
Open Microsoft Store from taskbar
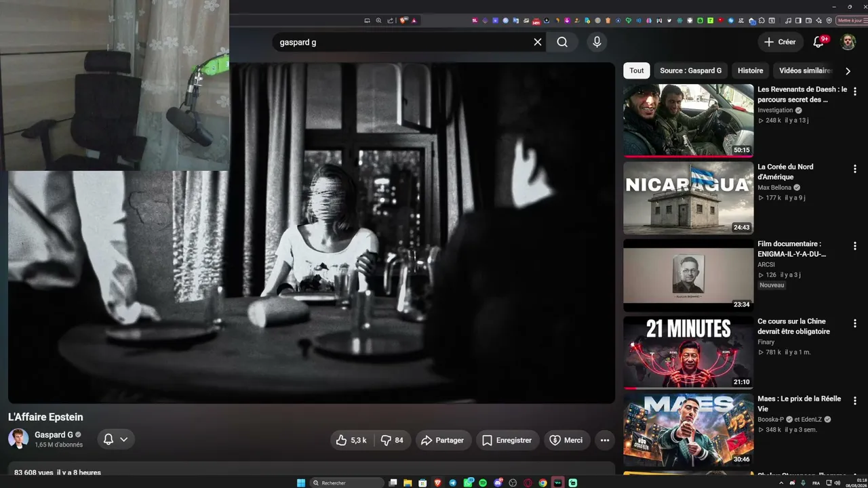click(x=423, y=483)
